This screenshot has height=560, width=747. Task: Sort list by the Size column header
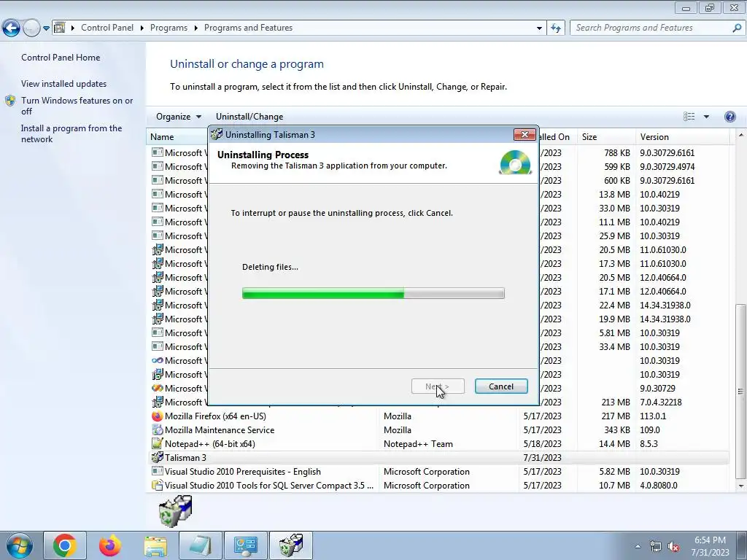pyautogui.click(x=605, y=137)
